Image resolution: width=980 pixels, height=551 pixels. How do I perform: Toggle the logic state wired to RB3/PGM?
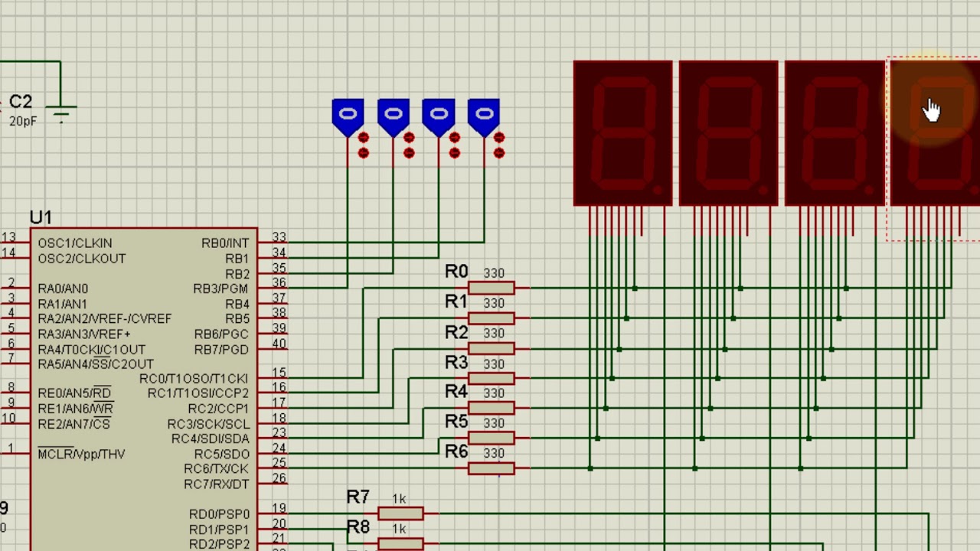click(x=348, y=116)
